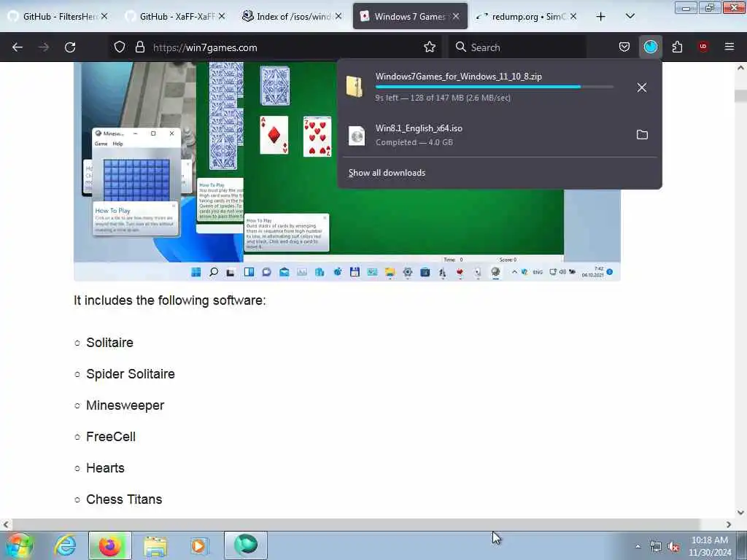The image size is (747, 560).
Task: Click the Spider Solitaire list item
Action: click(131, 374)
